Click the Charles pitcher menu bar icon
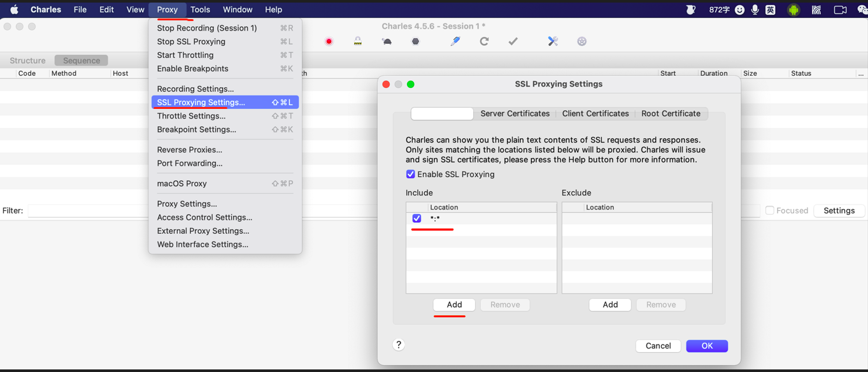 tap(690, 10)
